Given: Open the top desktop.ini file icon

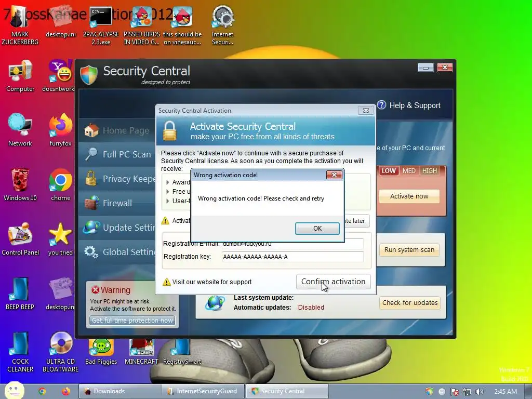Looking at the screenshot, I should click(x=61, y=21).
